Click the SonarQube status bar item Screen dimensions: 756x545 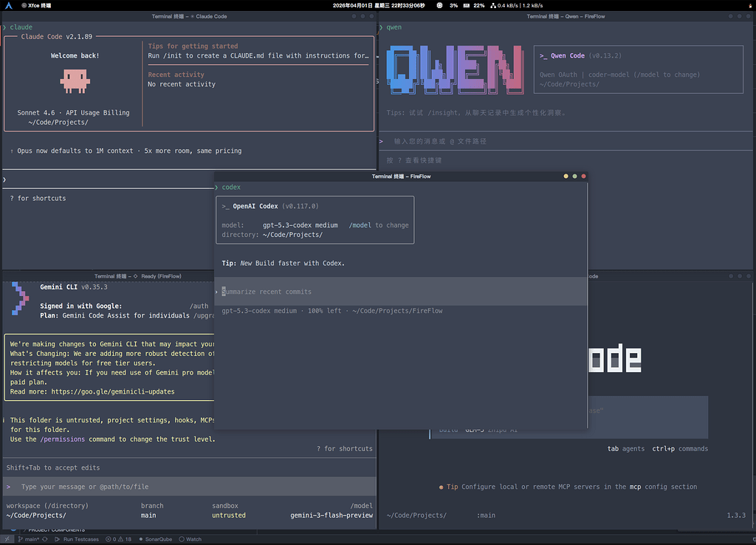[155, 539]
